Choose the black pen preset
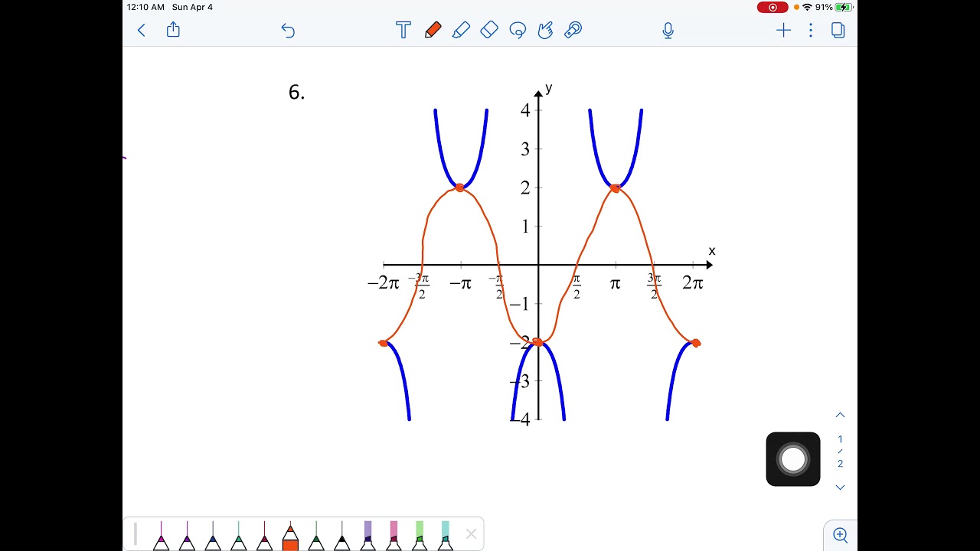 (x=342, y=536)
